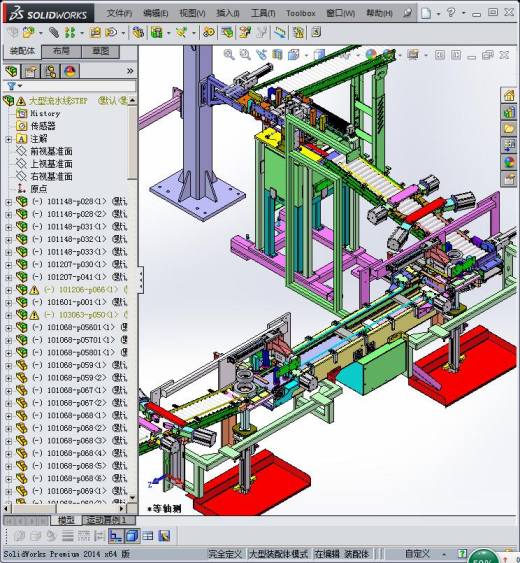Select root assembly 大型流水线STEP
The height and width of the screenshot is (563, 520).
coord(58,101)
